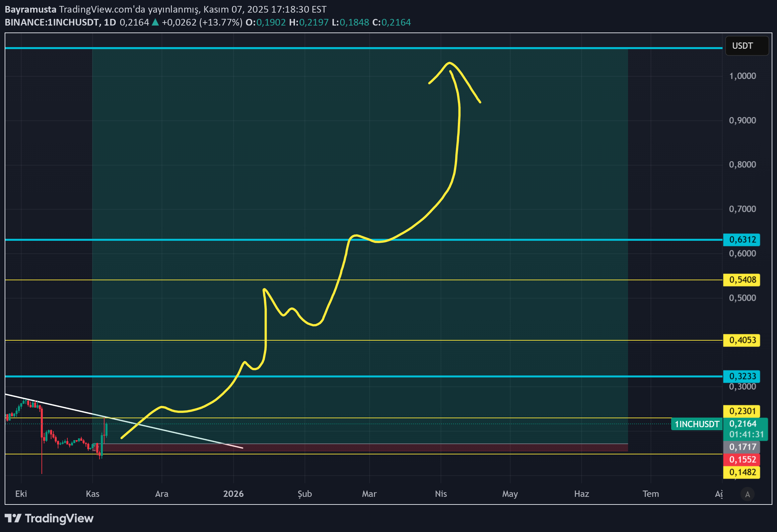Click the 0,4053 yellow price label
This screenshot has height=532, width=777.
click(741, 340)
